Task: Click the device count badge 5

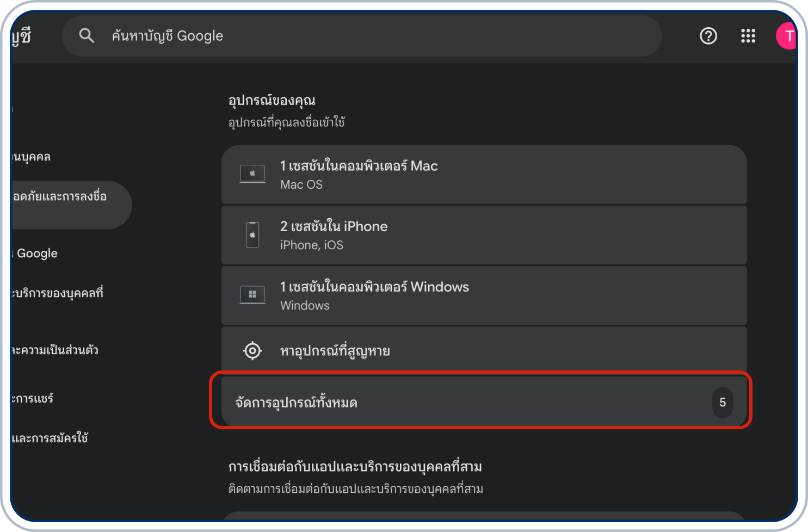Action: [x=723, y=403]
